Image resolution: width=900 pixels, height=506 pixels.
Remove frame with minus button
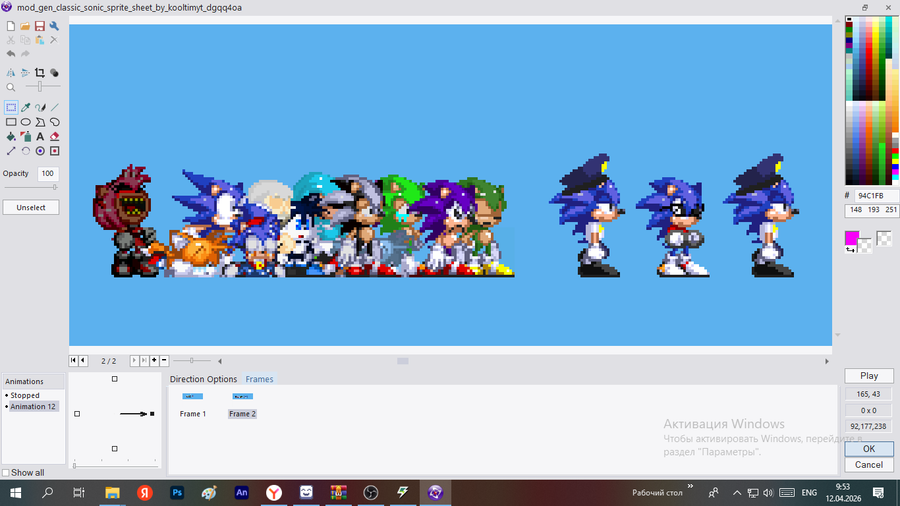[164, 360]
